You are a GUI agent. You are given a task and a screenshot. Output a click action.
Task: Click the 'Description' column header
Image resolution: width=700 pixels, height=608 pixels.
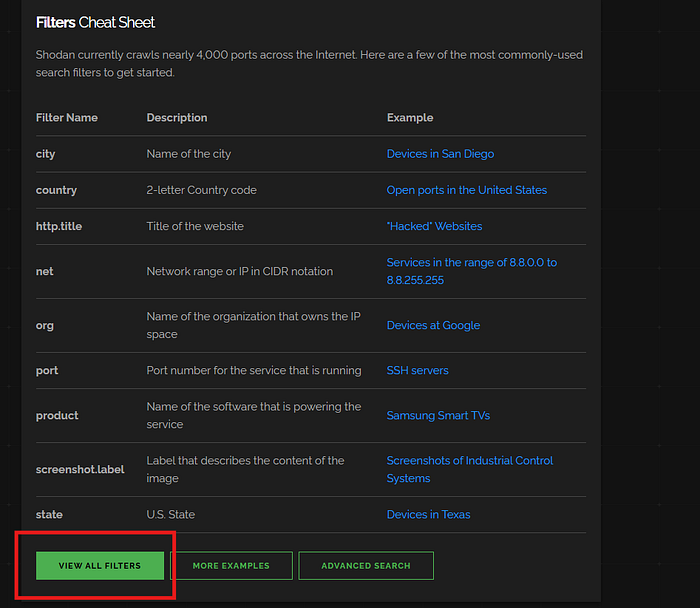click(177, 118)
